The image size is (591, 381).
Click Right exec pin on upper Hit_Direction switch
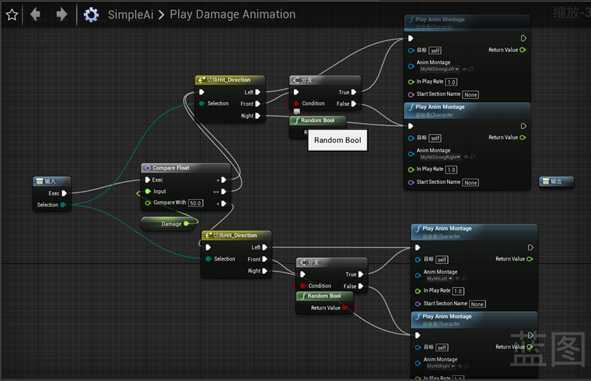[258, 116]
